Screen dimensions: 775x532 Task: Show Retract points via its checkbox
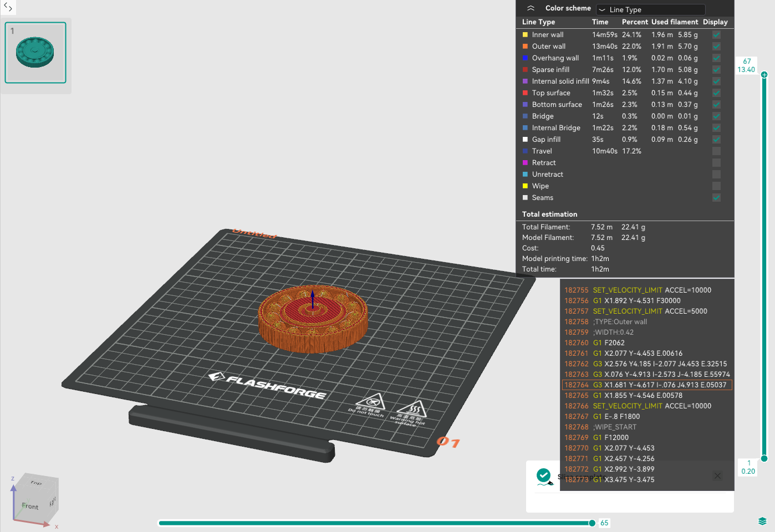(x=716, y=162)
